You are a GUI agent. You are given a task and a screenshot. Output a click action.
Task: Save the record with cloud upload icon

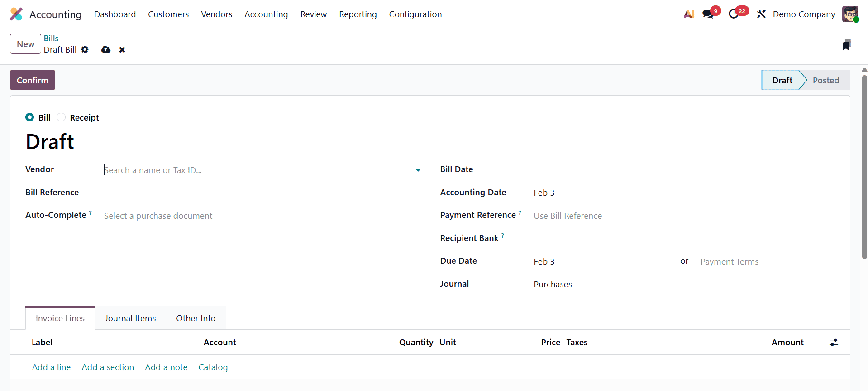coord(106,49)
